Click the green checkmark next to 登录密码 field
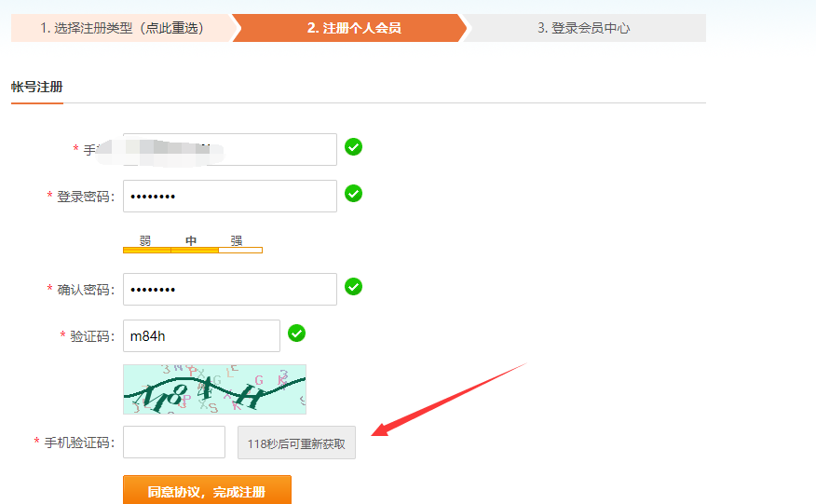 pos(353,193)
